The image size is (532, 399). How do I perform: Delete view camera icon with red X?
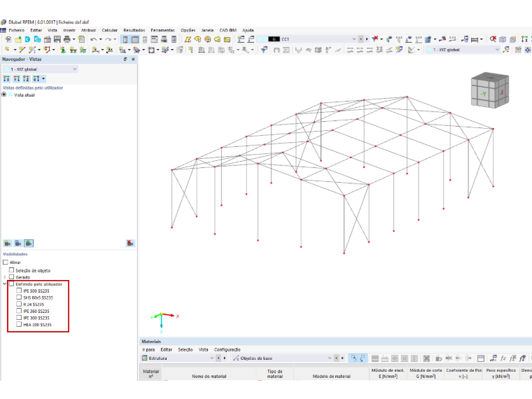[x=130, y=244]
